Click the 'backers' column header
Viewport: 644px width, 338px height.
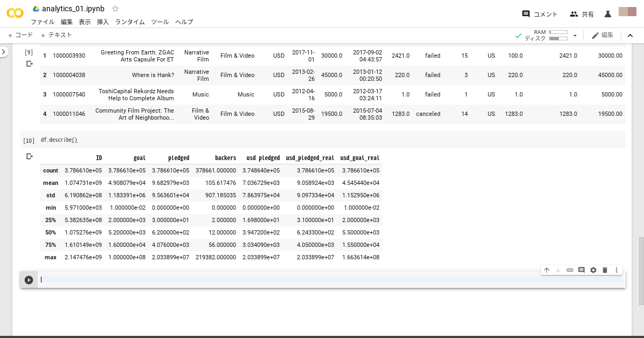[x=225, y=158]
